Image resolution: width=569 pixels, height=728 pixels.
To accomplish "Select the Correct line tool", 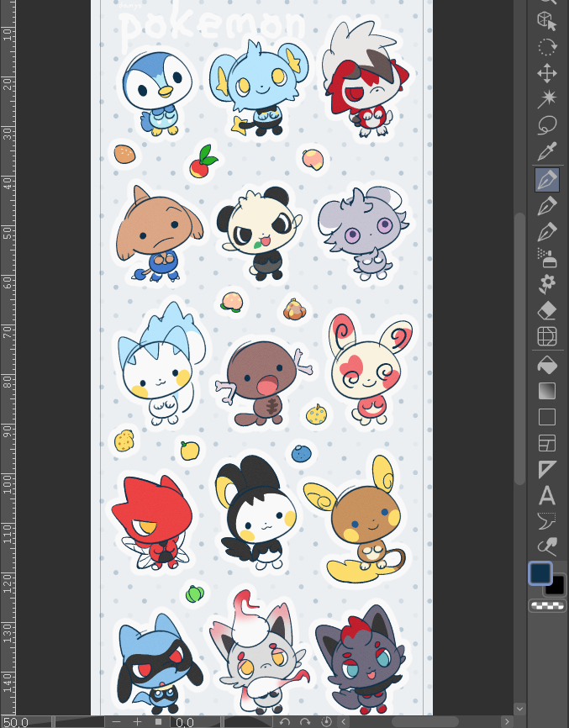I will pos(547,547).
